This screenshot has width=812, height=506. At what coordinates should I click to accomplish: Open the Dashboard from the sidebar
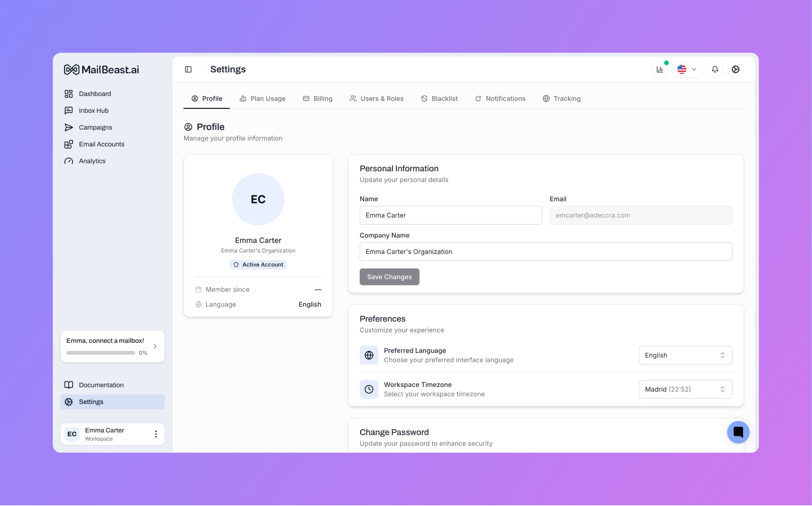click(x=95, y=94)
